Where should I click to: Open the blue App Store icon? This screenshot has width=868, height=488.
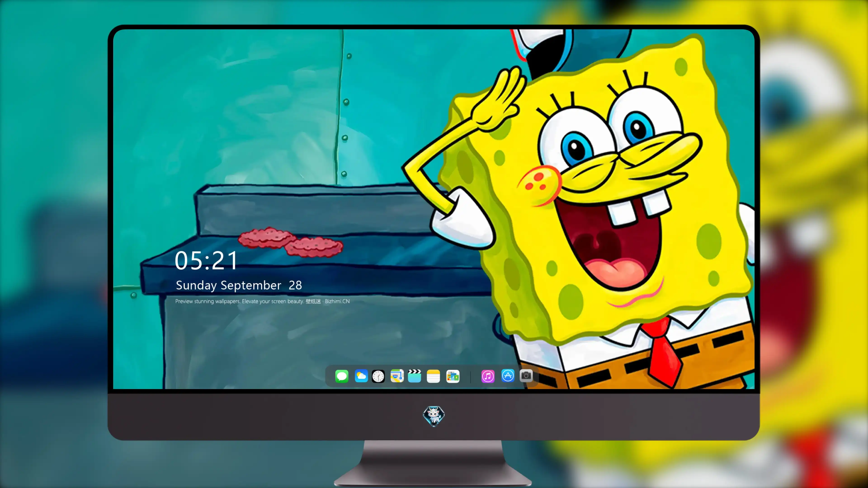508,375
